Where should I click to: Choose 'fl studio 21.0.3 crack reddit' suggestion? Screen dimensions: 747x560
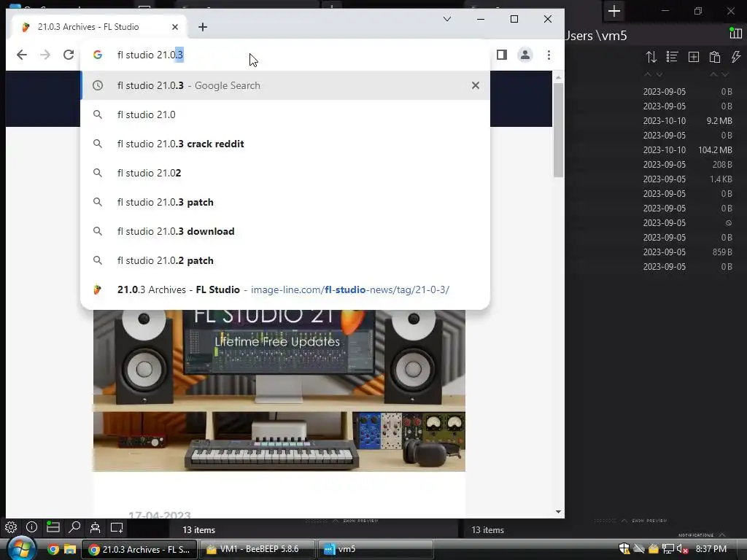pyautogui.click(x=285, y=144)
